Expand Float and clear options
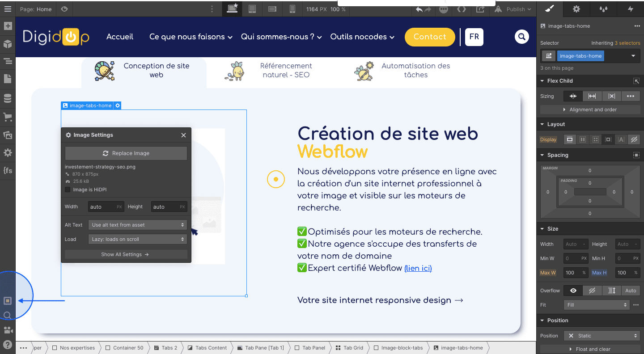The width and height of the screenshot is (644, 354). click(x=590, y=349)
